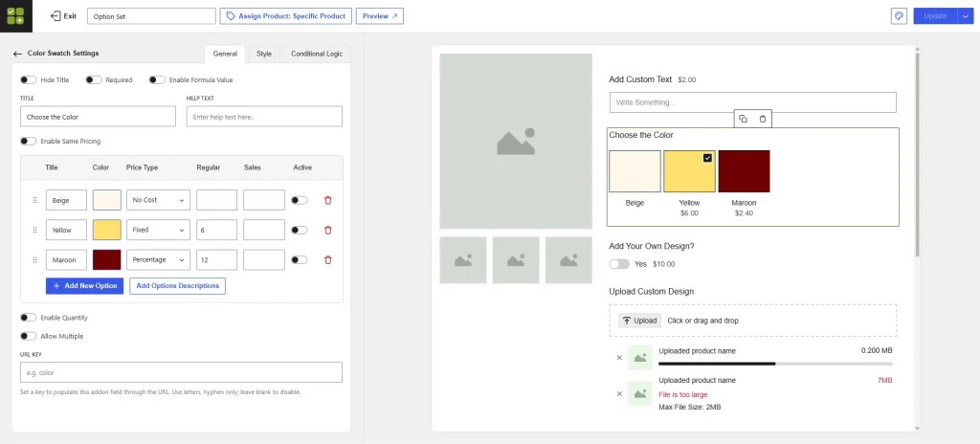Open the Yellow color picker swatch
Image resolution: width=980 pixels, height=444 pixels.
pyautogui.click(x=107, y=230)
